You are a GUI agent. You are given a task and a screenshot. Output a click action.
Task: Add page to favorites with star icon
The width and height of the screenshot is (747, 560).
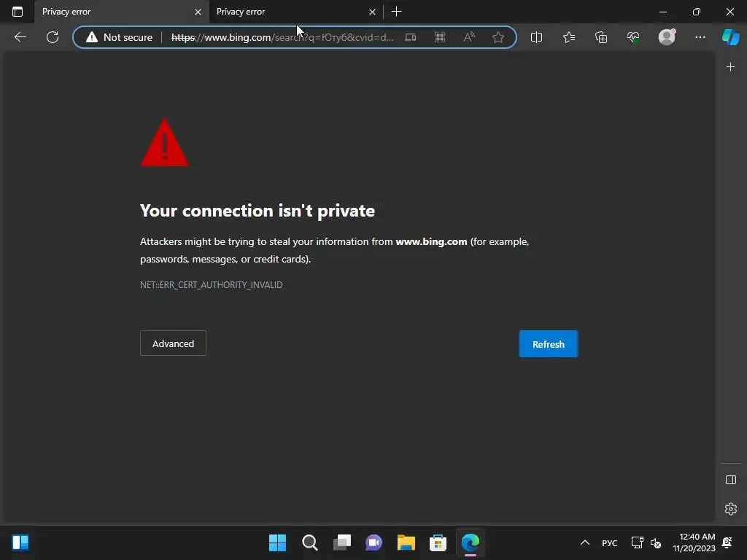point(498,37)
